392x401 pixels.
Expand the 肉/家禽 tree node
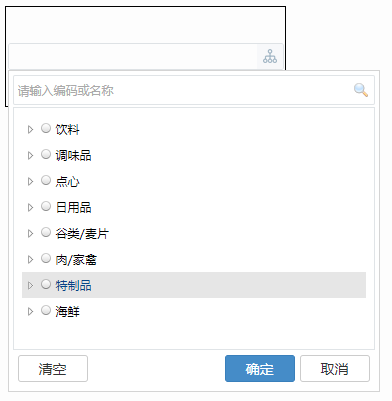[x=30, y=259]
